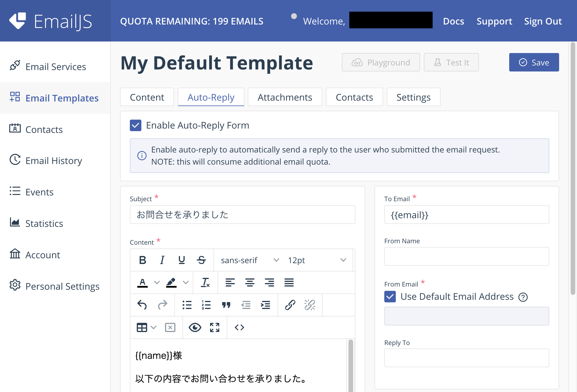Click the Save button
Image resolution: width=577 pixels, height=392 pixels.
pos(534,62)
